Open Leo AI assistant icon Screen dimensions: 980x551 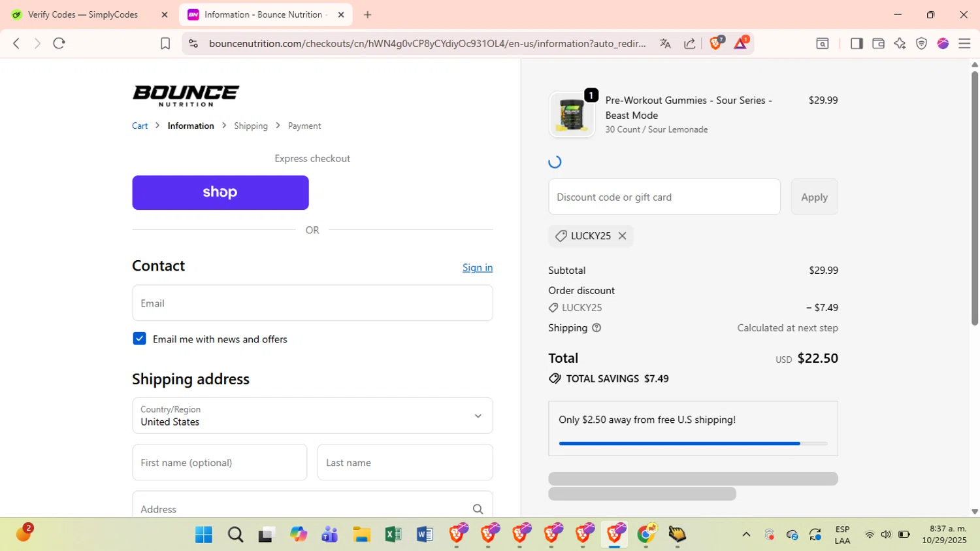[900, 43]
